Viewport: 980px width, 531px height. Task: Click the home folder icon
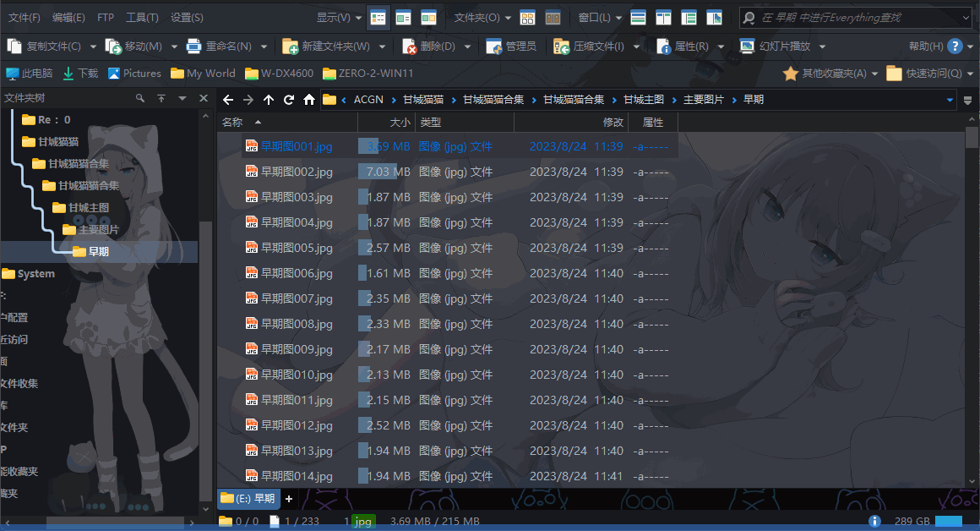(309, 100)
